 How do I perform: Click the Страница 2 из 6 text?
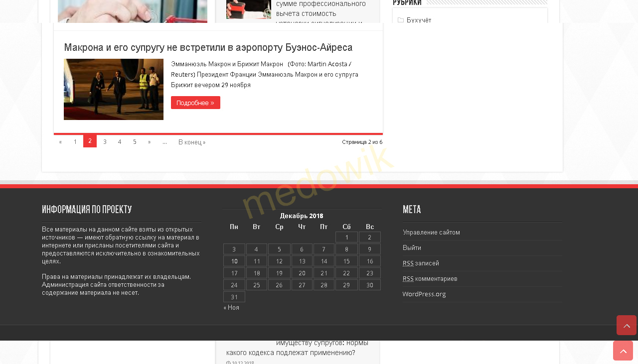point(362,142)
